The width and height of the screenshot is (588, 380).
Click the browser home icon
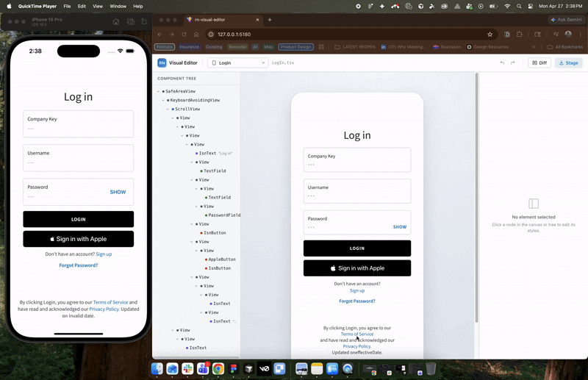pos(196,34)
